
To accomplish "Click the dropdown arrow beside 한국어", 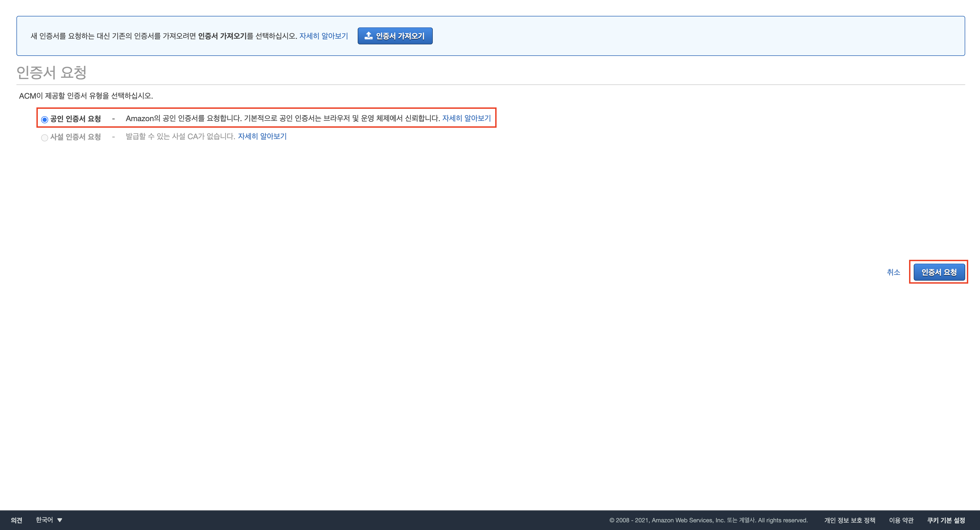I will (x=60, y=520).
